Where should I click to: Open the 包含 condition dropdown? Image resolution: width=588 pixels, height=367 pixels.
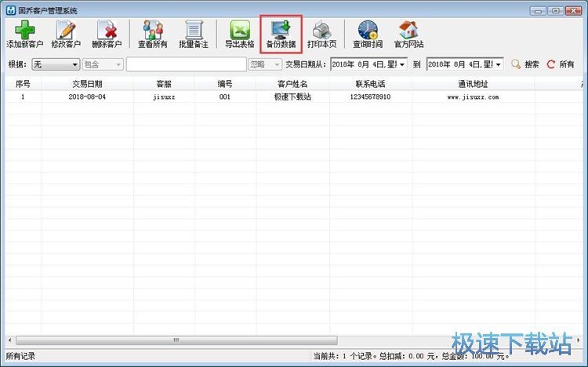tap(103, 64)
